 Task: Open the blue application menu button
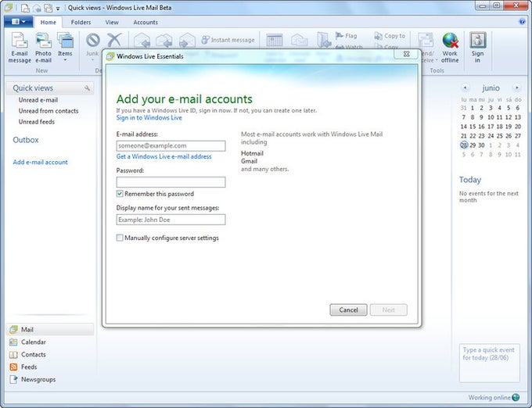[18, 22]
